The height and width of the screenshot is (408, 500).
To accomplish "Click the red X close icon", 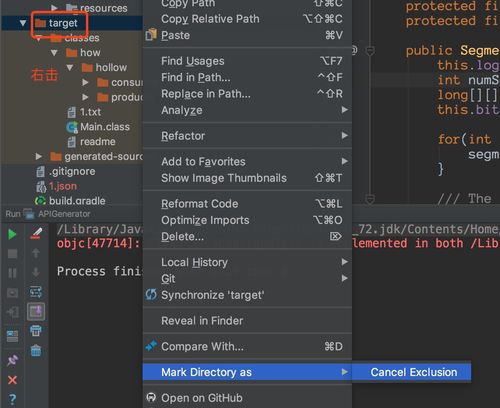I will click(12, 380).
